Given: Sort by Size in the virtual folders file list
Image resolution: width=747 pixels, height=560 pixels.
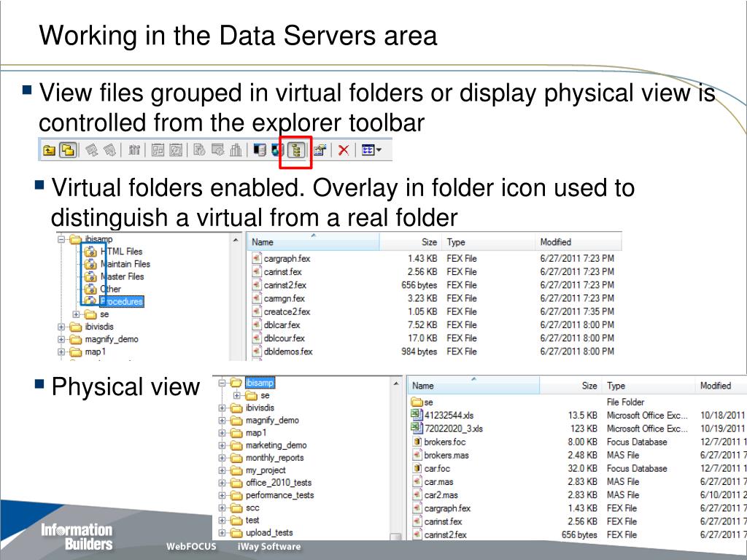Looking at the screenshot, I should [411, 242].
